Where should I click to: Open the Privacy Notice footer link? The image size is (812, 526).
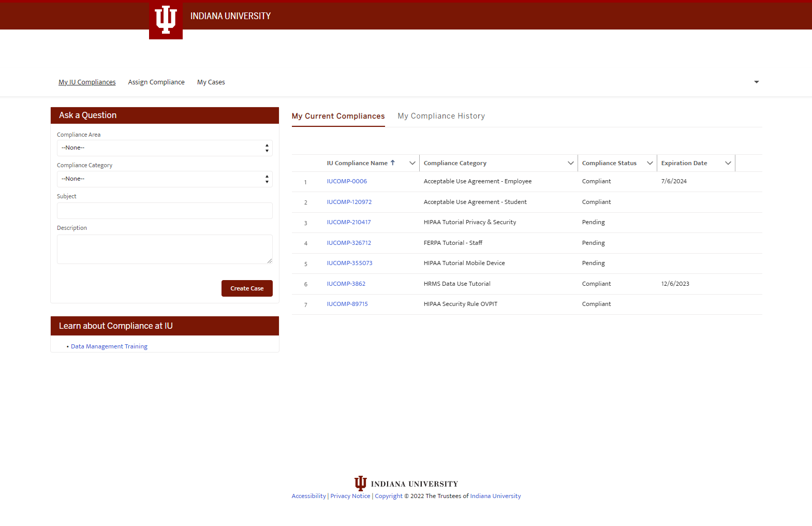[x=350, y=496]
